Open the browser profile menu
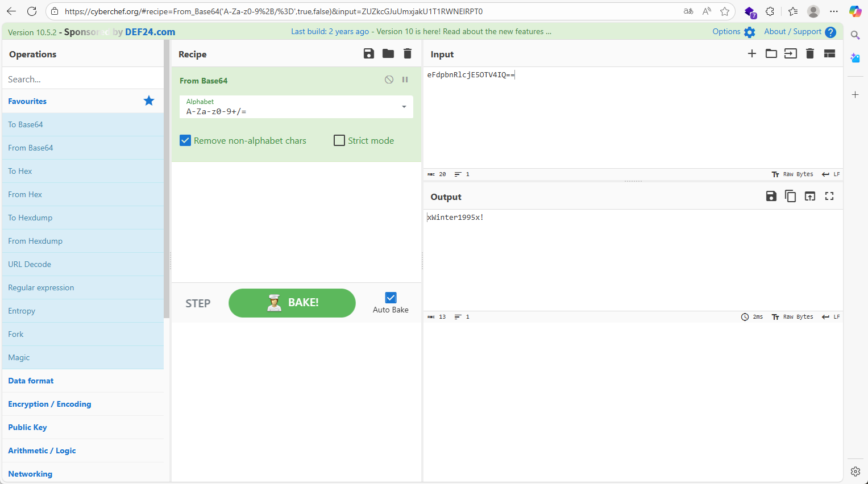868x484 pixels. coord(813,11)
